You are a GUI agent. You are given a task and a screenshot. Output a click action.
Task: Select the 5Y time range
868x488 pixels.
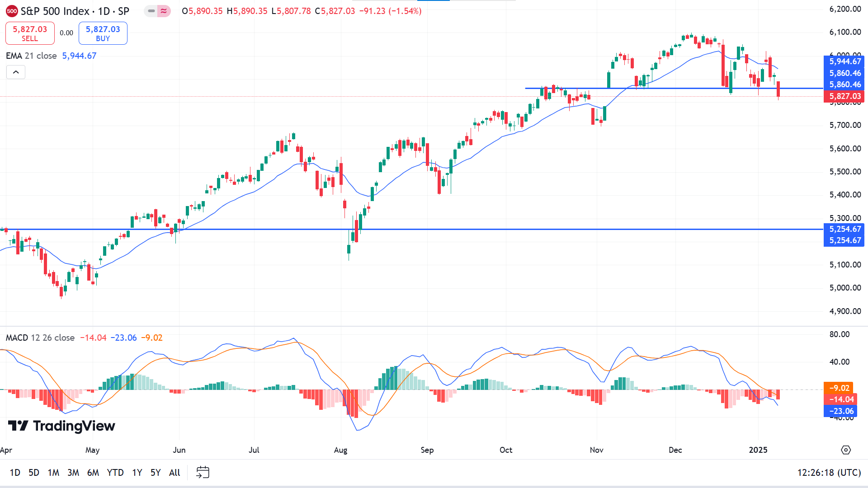[x=156, y=473]
